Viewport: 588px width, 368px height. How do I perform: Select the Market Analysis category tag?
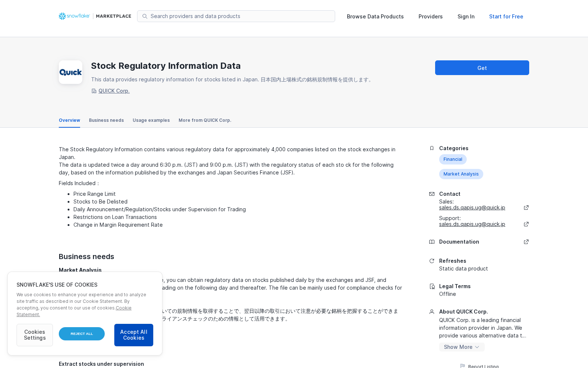coord(461,174)
